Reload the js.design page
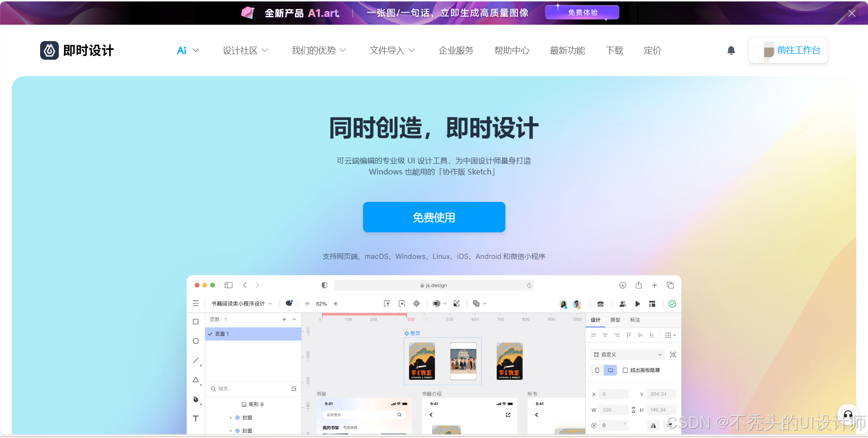The image size is (868, 438). click(x=529, y=285)
